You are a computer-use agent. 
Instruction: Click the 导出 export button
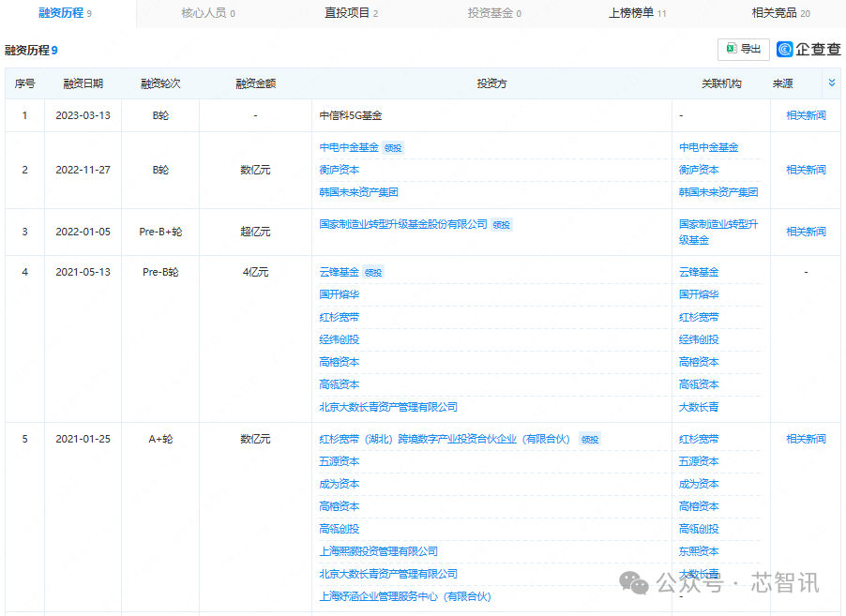(744, 50)
